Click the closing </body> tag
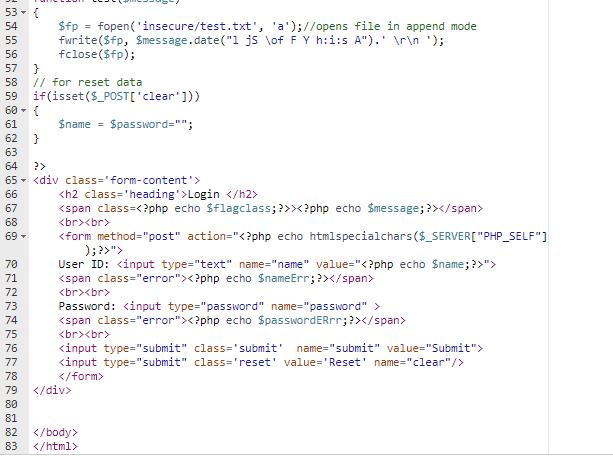The image size is (613, 456). coord(56,433)
